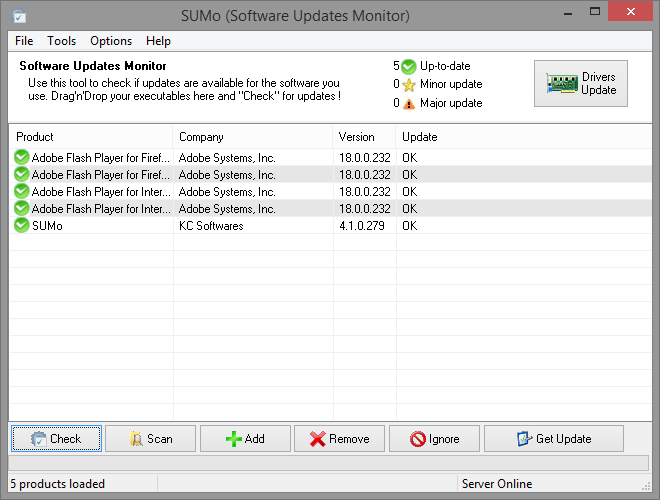Click the 'Software Updates Monitor' heading
Image resolution: width=660 pixels, height=500 pixels.
[x=93, y=66]
